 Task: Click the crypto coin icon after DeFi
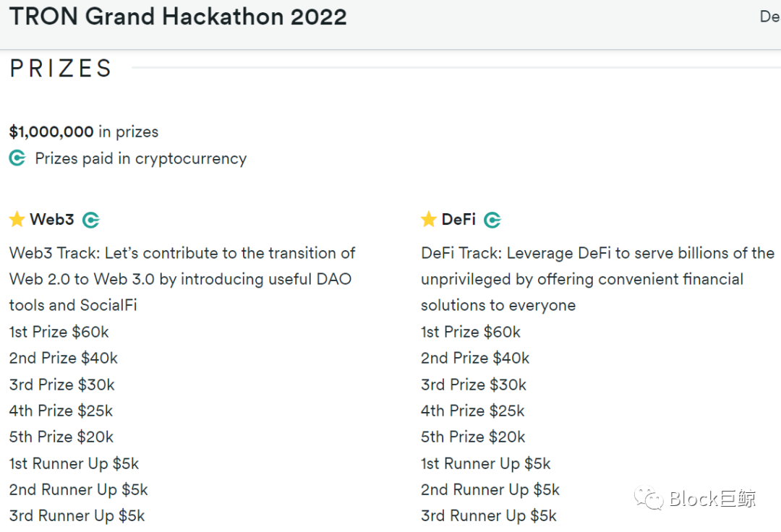click(x=492, y=220)
